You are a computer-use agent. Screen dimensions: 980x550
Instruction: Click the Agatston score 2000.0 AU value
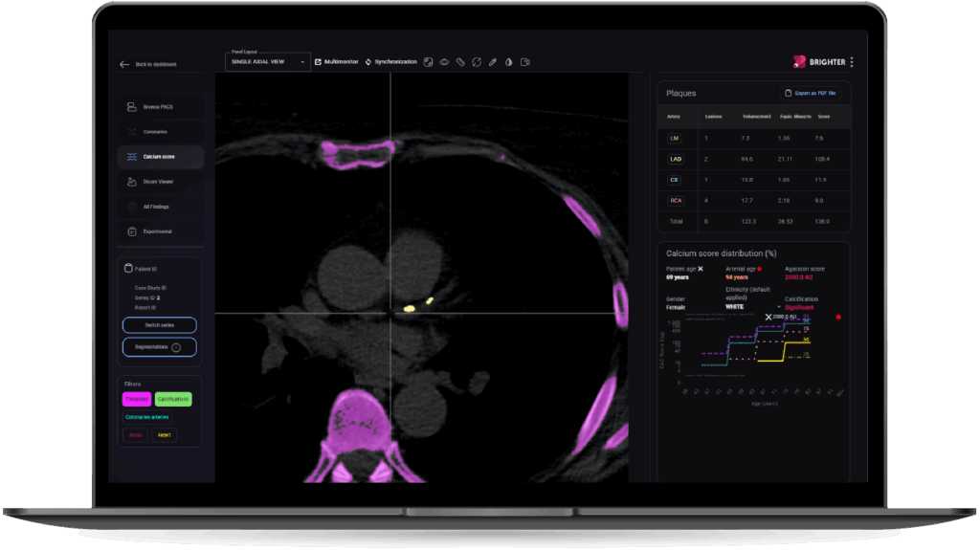[799, 276]
